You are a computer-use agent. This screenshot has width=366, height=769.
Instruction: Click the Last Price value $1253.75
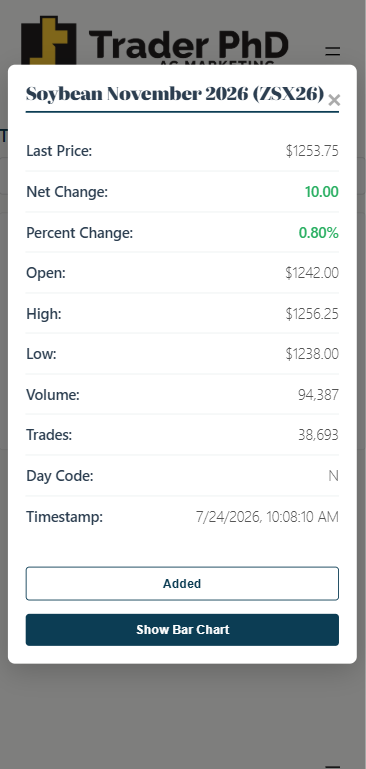click(312, 151)
